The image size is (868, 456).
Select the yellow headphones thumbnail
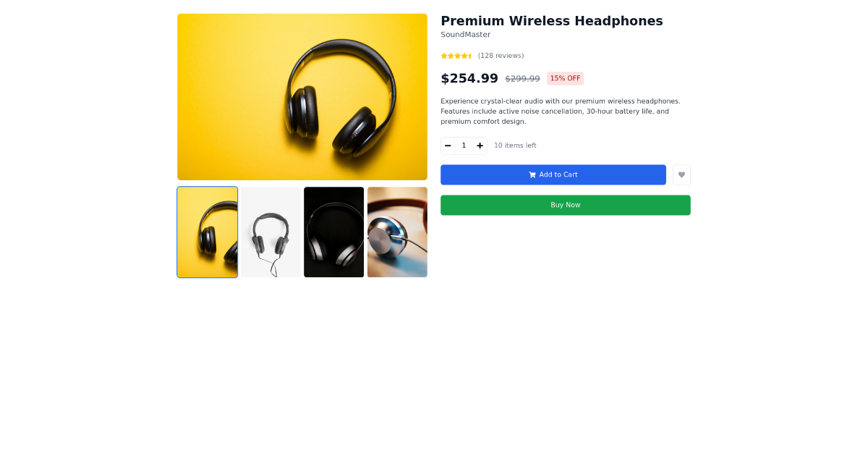[207, 232]
